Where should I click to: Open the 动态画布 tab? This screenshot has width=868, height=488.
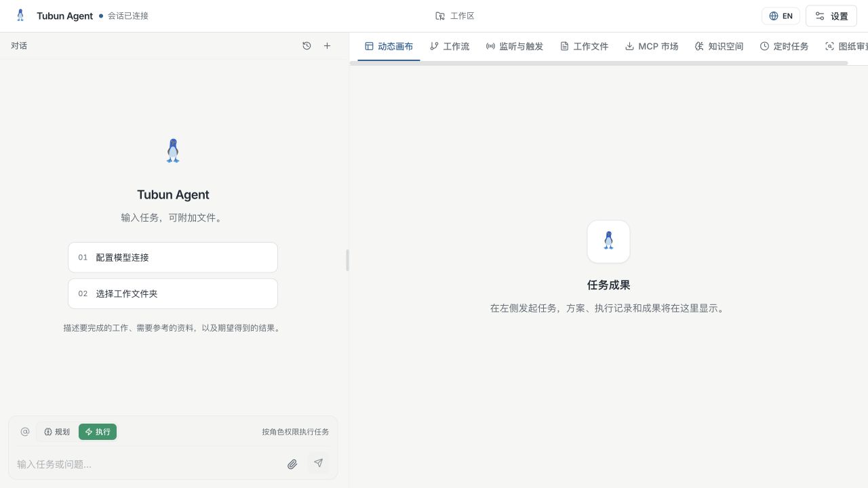pyautogui.click(x=389, y=47)
